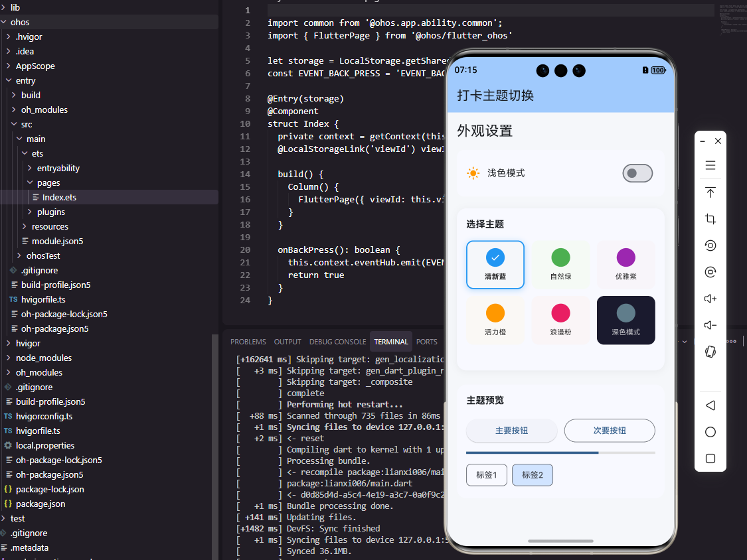
Task: Click the sun icon beside 浅色模式
Action: (473, 173)
